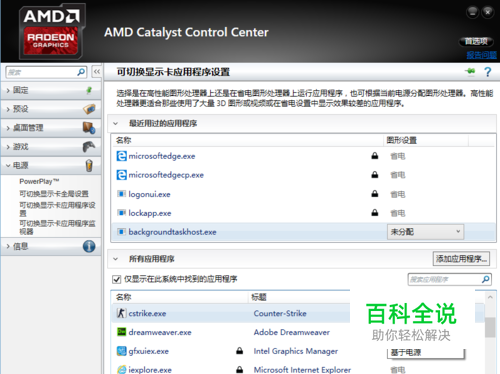
Task: Click the lock icon in iexplore.exe row
Action: point(239,369)
